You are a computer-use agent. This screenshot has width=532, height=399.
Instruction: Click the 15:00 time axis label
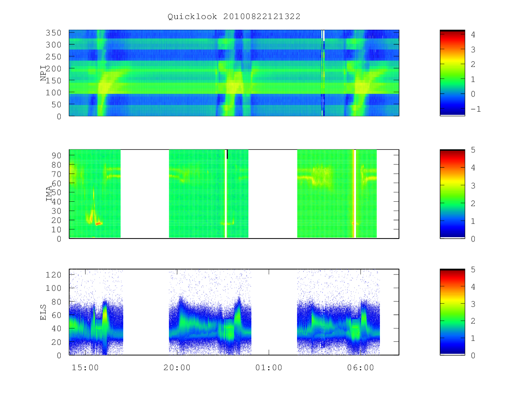pos(85,368)
